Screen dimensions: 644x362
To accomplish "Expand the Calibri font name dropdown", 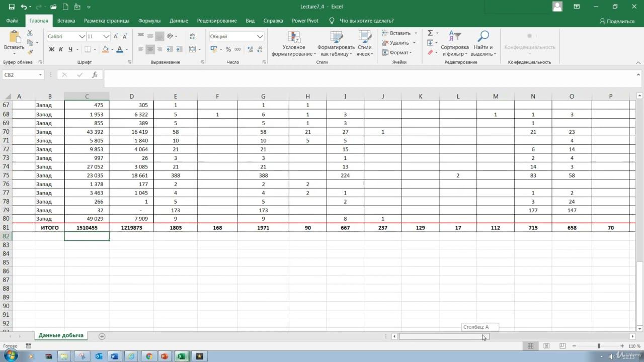I will [x=82, y=37].
